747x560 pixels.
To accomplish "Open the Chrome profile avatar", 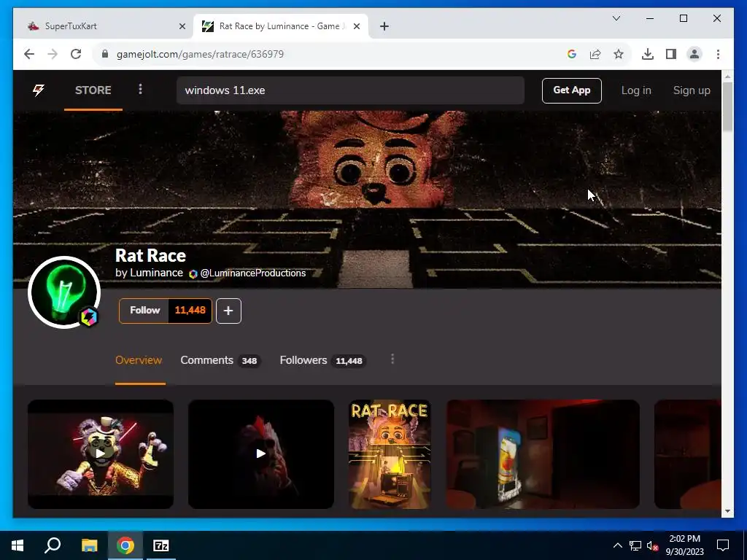I will point(694,54).
